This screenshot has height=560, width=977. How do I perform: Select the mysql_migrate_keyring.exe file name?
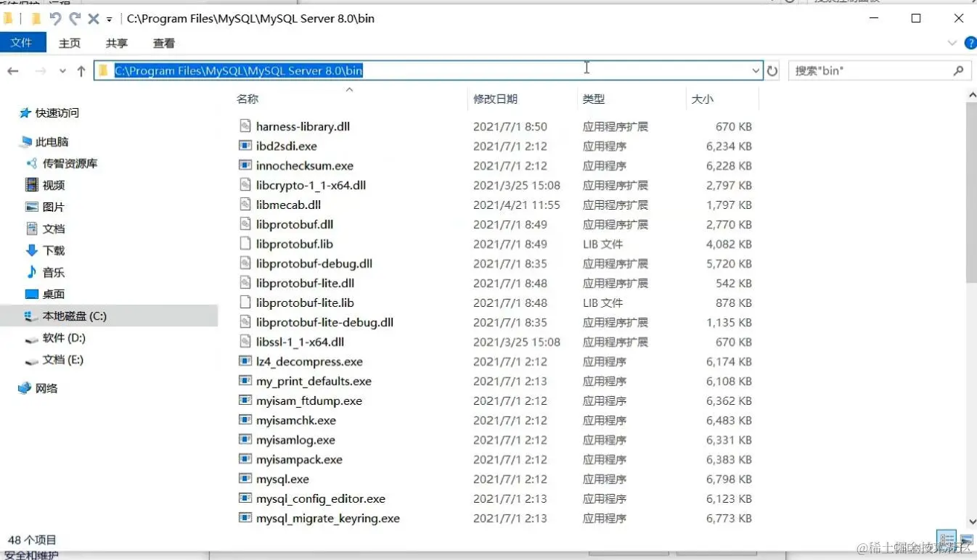(327, 518)
